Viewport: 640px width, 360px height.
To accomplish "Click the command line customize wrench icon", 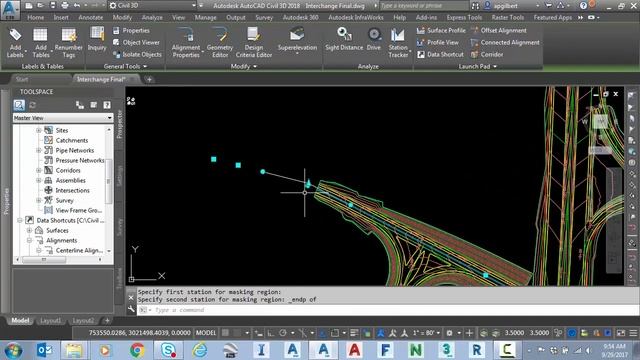I will (x=131, y=309).
